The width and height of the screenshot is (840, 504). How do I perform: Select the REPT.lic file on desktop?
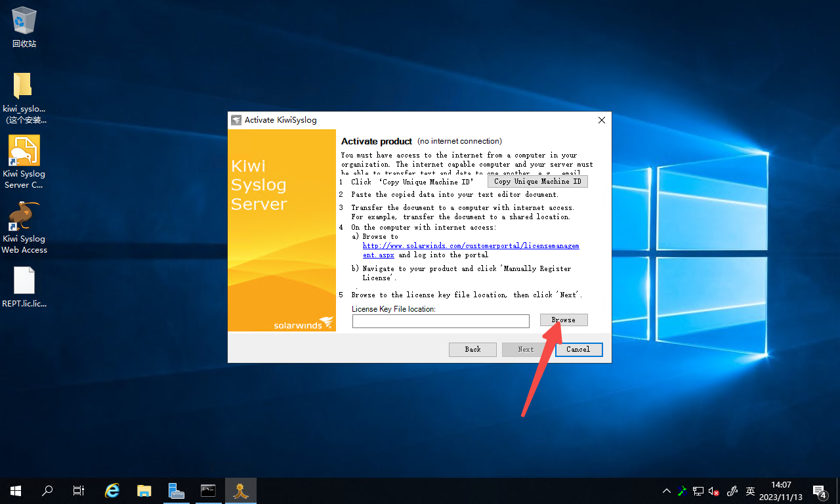point(24,287)
